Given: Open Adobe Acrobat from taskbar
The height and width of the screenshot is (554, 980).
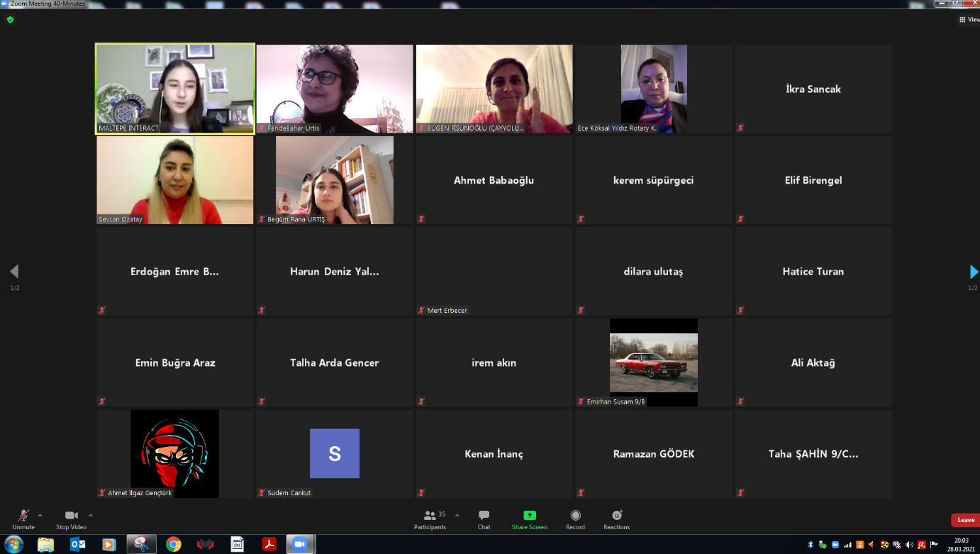Looking at the screenshot, I should click(269, 544).
